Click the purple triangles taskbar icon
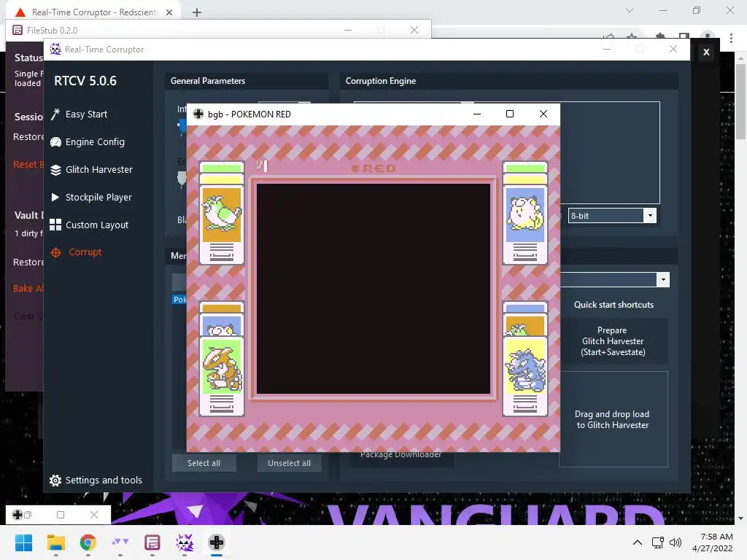This screenshot has width=747, height=560. tap(120, 542)
